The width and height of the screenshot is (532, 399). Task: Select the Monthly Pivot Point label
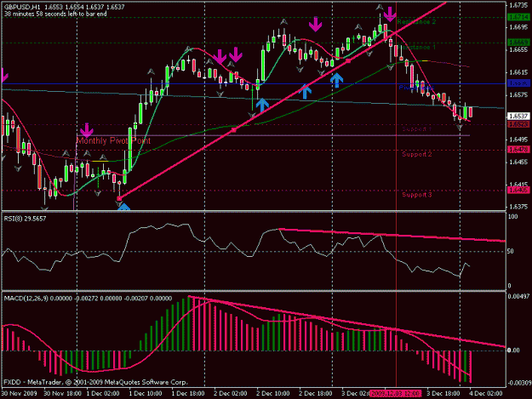tap(114, 140)
